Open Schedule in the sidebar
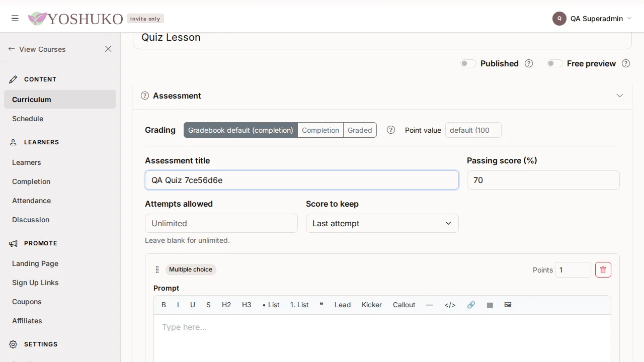Viewport: 644px width, 362px height. click(x=60, y=119)
